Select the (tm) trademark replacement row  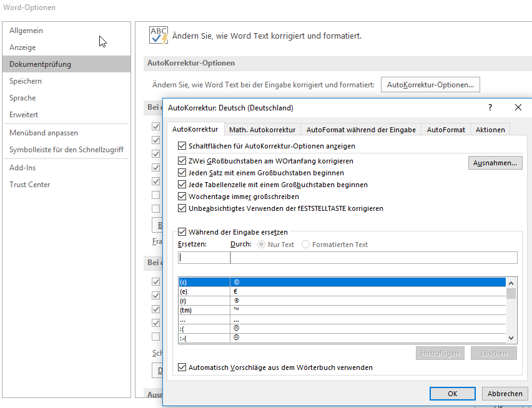342,310
